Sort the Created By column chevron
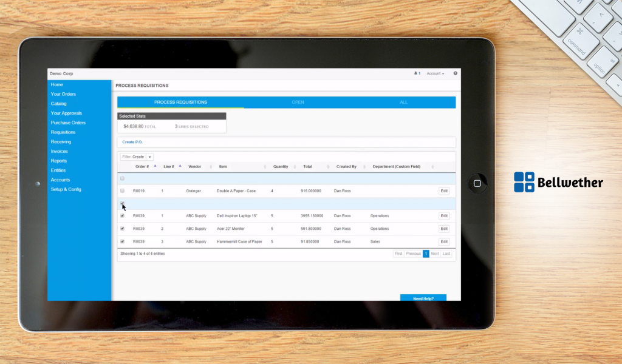 click(366, 166)
